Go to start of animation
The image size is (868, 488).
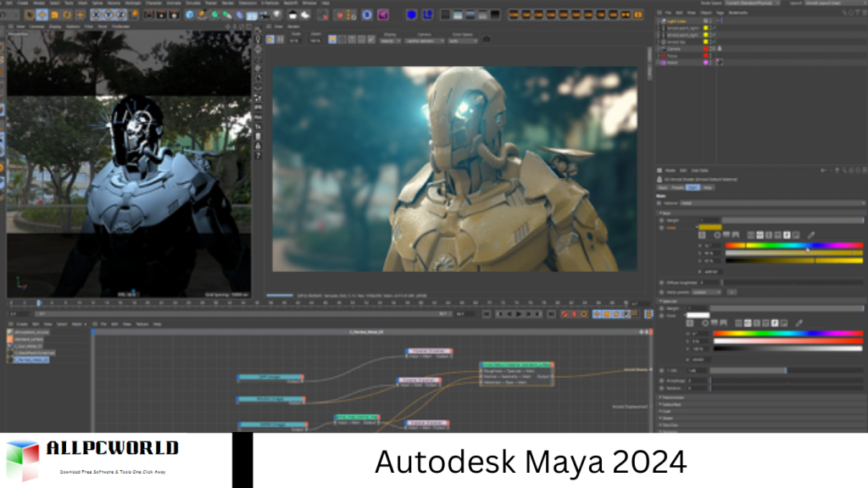[487, 314]
